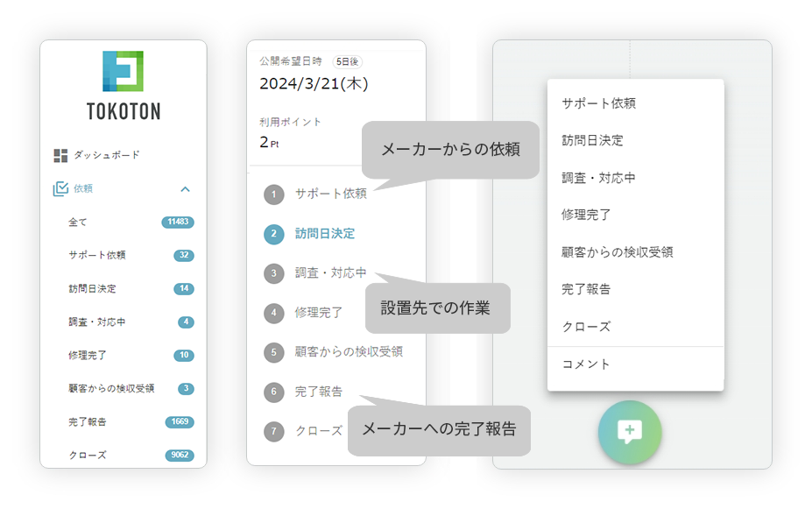The height and width of the screenshot is (509, 812).
Task: Click the dashboard grid icon
Action: pyautogui.click(x=60, y=155)
